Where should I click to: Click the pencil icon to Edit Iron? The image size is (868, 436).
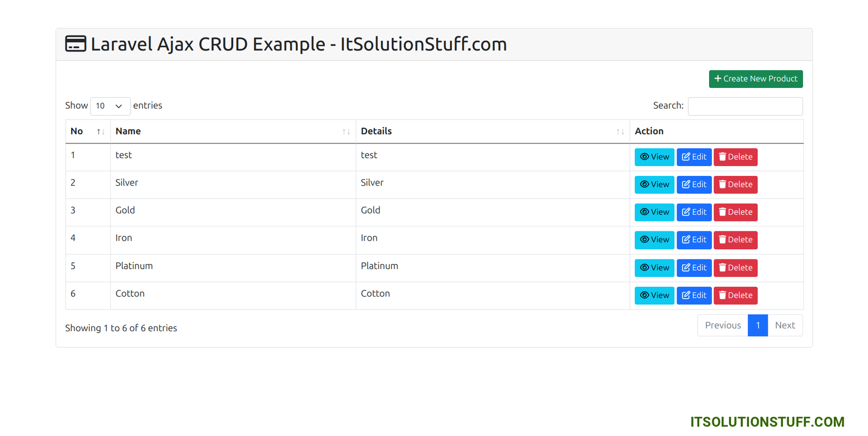point(686,240)
